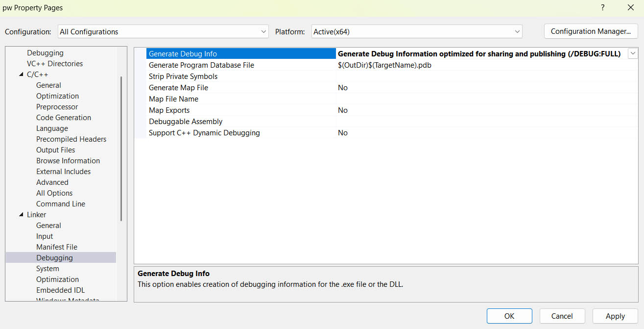Click the OK button
The height and width of the screenshot is (329, 644).
509,316
